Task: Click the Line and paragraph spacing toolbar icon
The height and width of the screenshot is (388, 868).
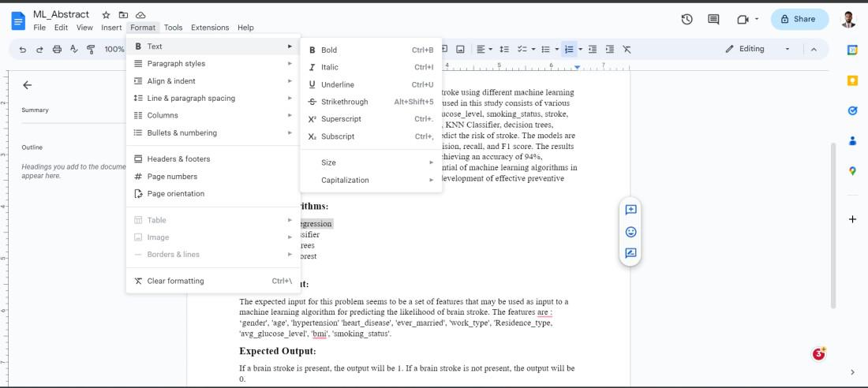Action: click(504, 49)
